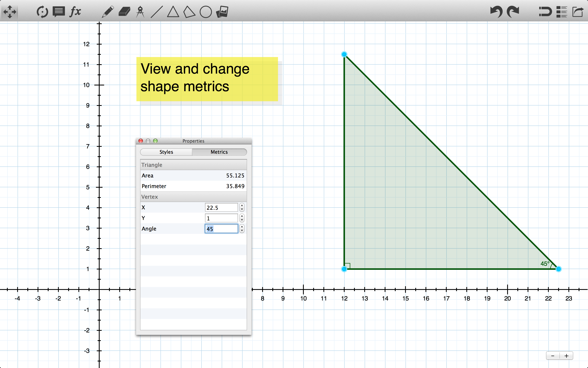
Task: Select the compass tool
Action: [x=140, y=12]
